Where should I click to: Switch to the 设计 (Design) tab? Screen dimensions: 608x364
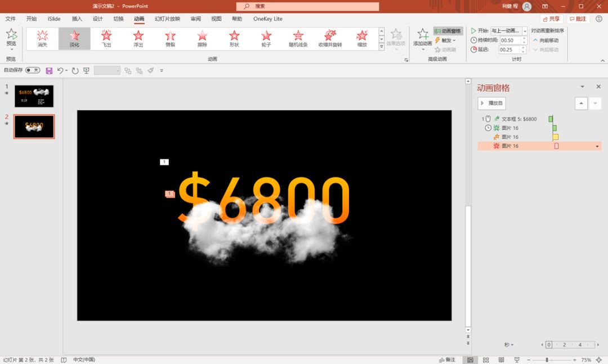[x=98, y=19]
